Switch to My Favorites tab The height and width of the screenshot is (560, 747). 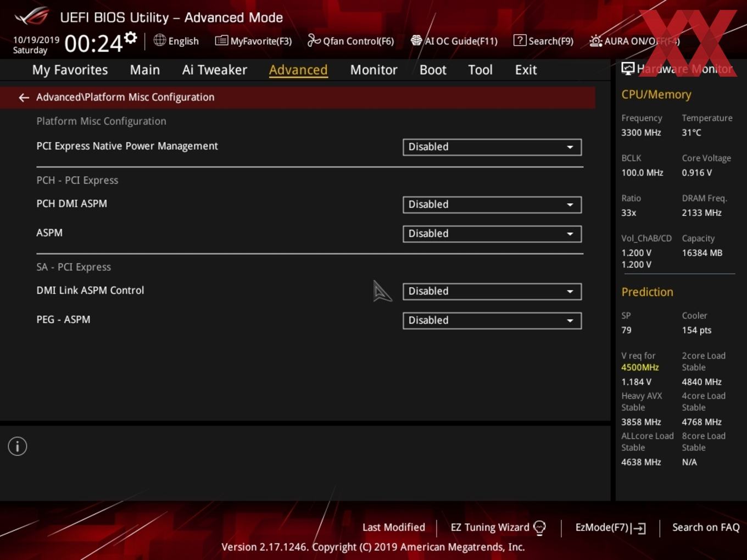[70, 70]
